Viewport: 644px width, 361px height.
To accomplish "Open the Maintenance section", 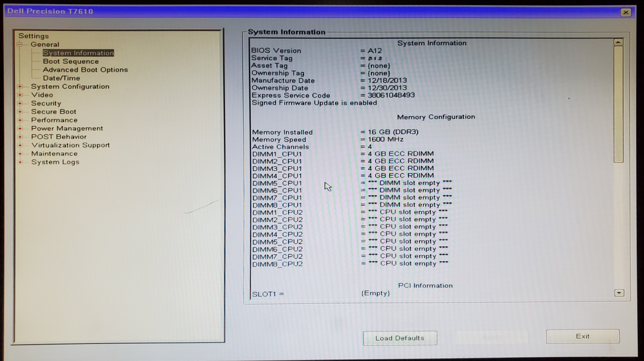I will [x=54, y=154].
